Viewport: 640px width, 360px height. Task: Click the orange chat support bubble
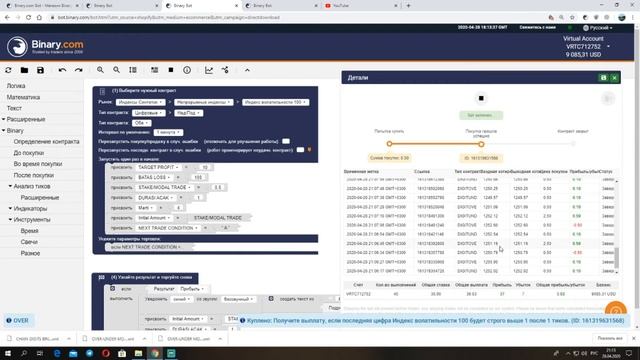coord(616,309)
